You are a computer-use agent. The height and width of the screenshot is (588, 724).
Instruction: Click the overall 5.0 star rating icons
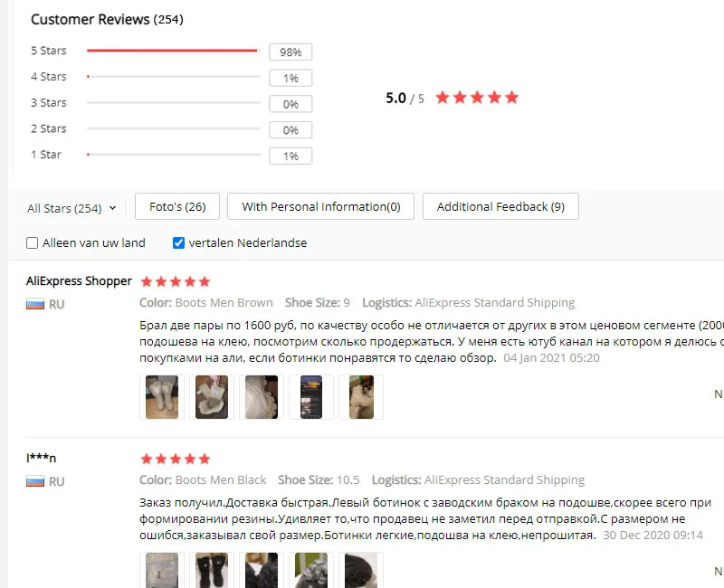(477, 98)
